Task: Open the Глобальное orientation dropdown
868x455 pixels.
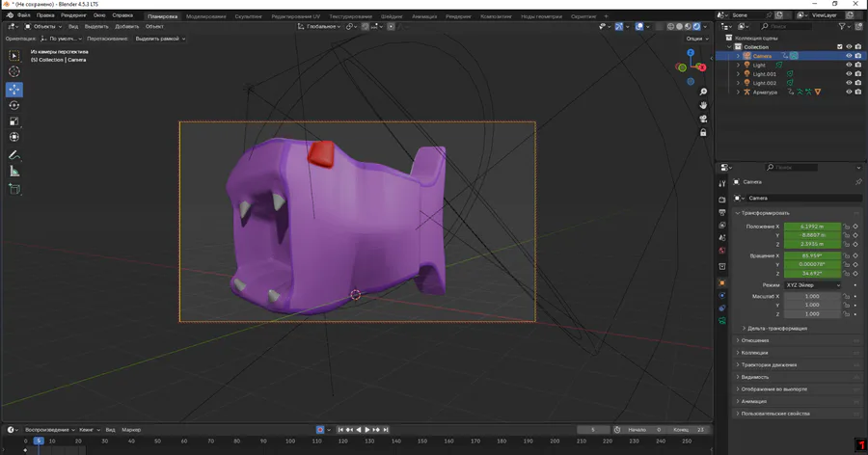Action: 319,27
